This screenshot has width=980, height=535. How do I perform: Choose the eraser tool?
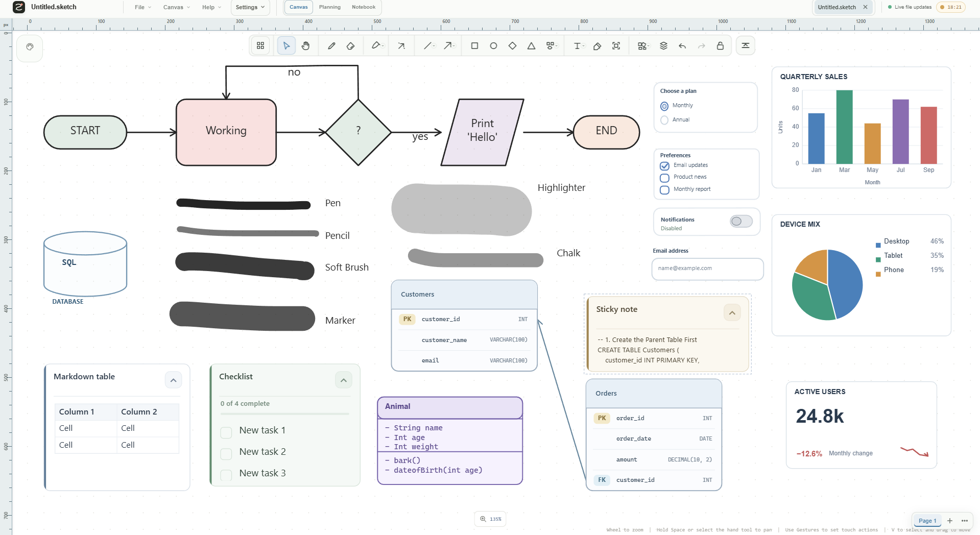tap(350, 46)
